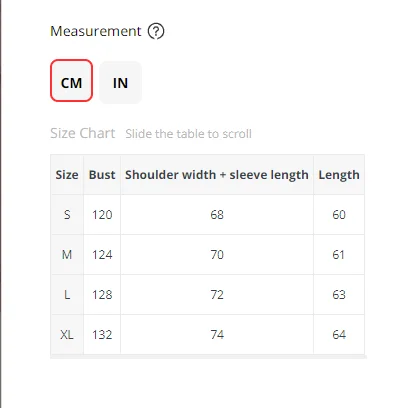Click the horizontal scrollbar below the table
Viewport: 416px width, 408px height.
click(208, 357)
